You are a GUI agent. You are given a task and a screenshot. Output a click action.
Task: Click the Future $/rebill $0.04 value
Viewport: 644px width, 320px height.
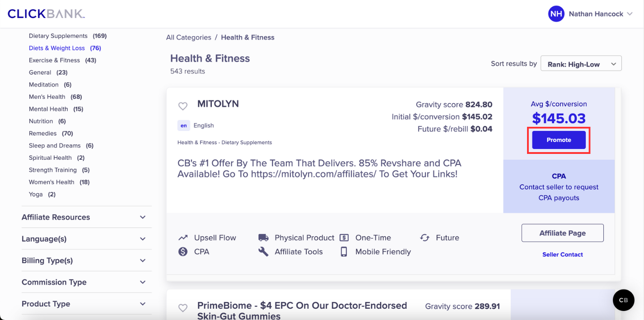coord(481,129)
